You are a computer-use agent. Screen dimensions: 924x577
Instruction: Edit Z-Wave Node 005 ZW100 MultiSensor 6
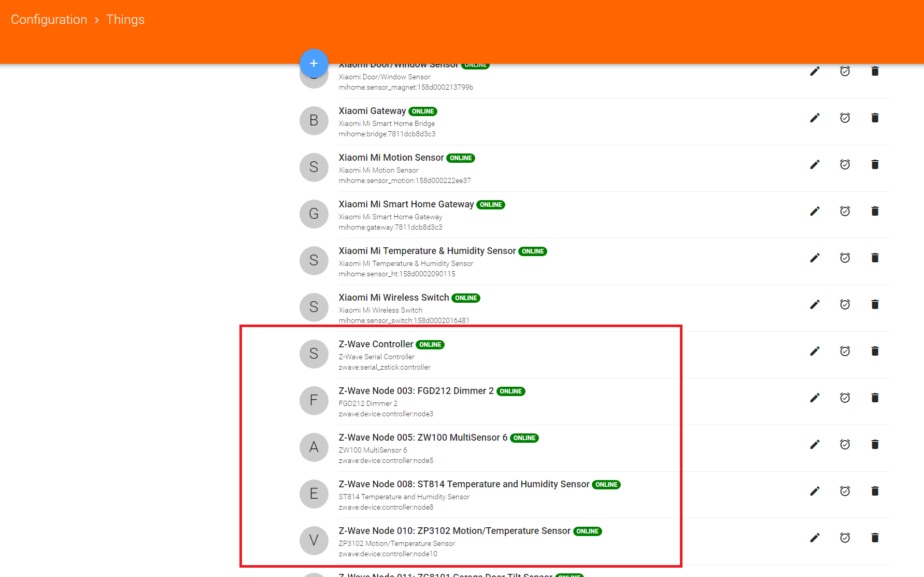coord(815,444)
